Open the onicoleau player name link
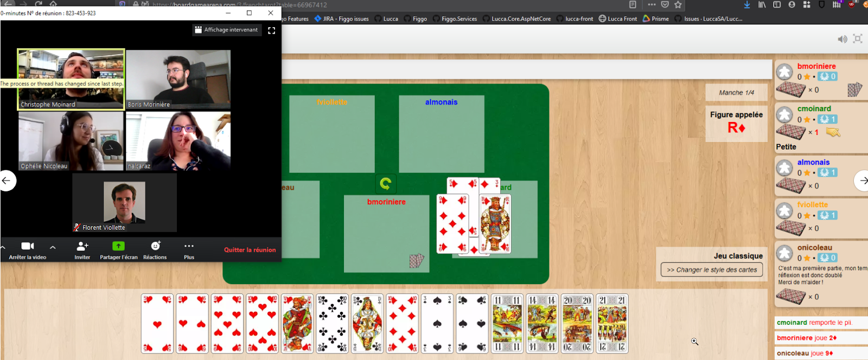Viewport: 868px width, 360px height. pyautogui.click(x=815, y=247)
